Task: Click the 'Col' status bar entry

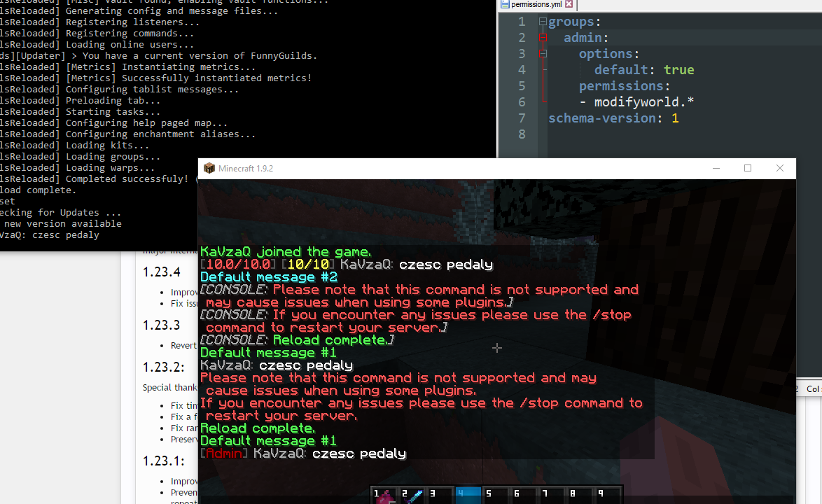Action: pyautogui.click(x=813, y=388)
